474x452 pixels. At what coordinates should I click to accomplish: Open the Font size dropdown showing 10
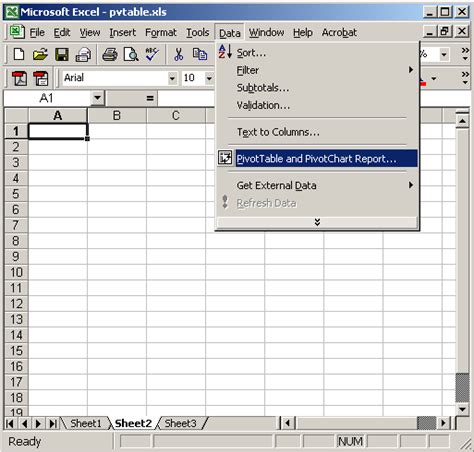209,78
